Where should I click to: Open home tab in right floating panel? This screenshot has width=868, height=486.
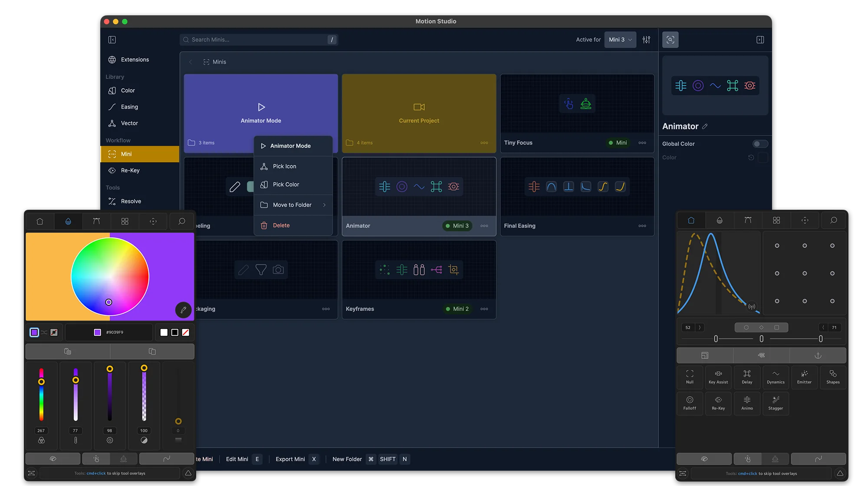tap(691, 221)
